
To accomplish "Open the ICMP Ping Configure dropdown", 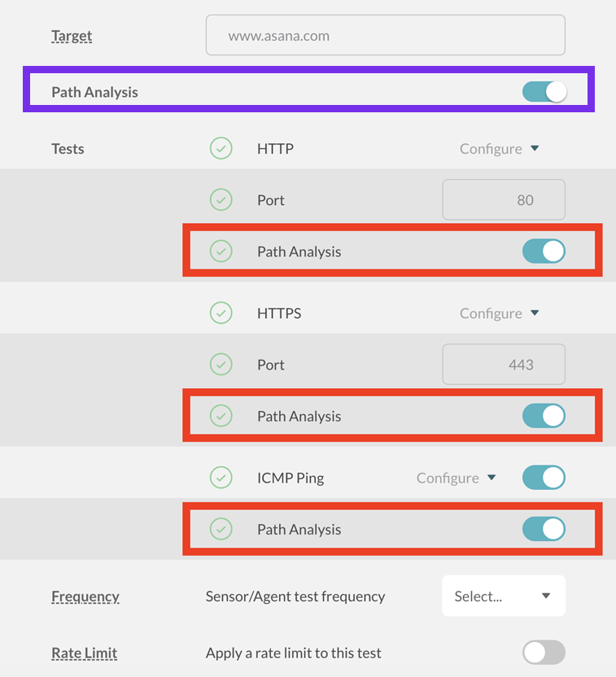I will pos(456,478).
